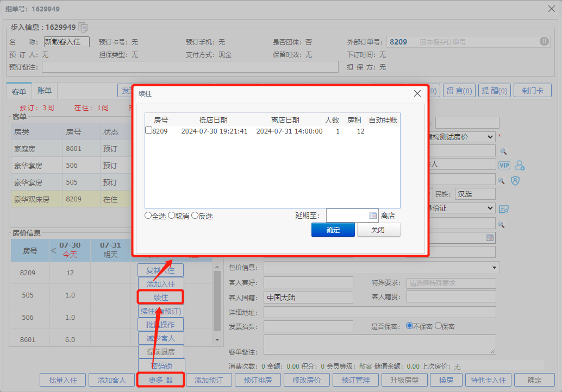Viewport: 562px width, 392px height.
Task: Click the 升级房型 button
Action: [x=404, y=380]
